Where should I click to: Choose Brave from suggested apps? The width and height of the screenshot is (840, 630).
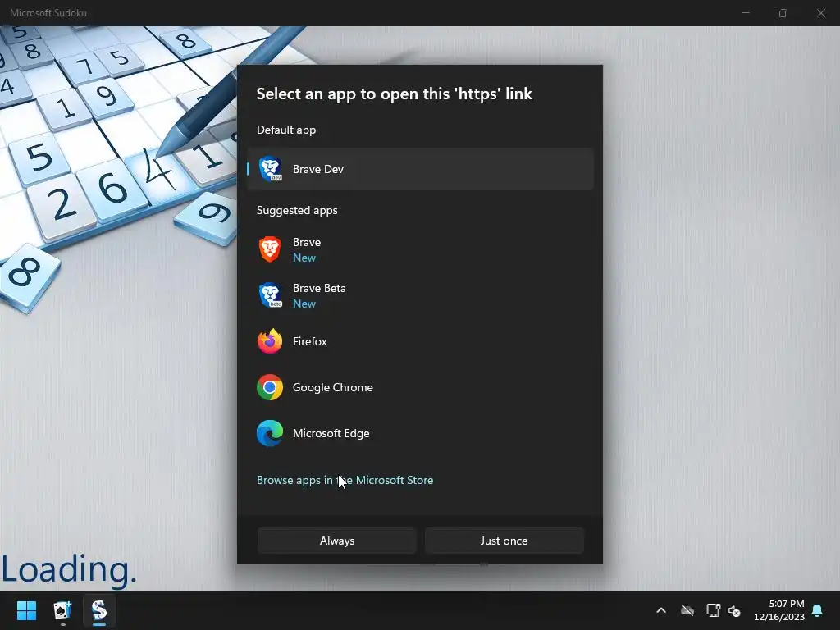point(421,249)
